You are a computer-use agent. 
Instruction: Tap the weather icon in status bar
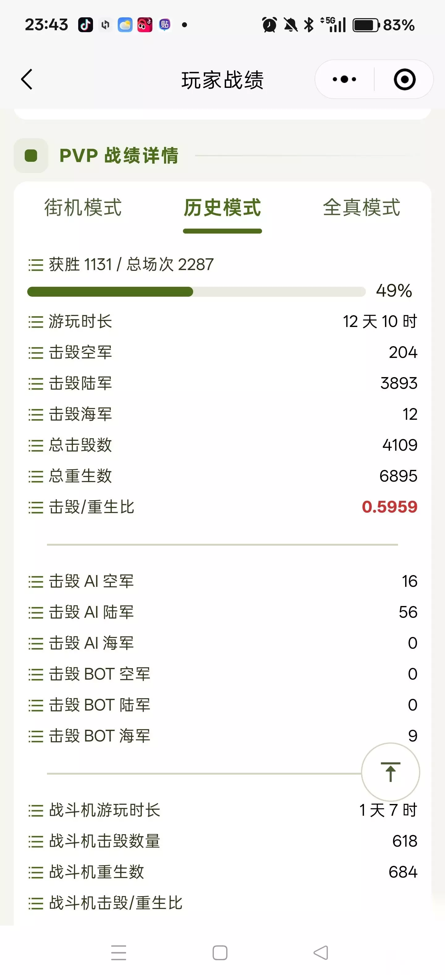tap(125, 25)
